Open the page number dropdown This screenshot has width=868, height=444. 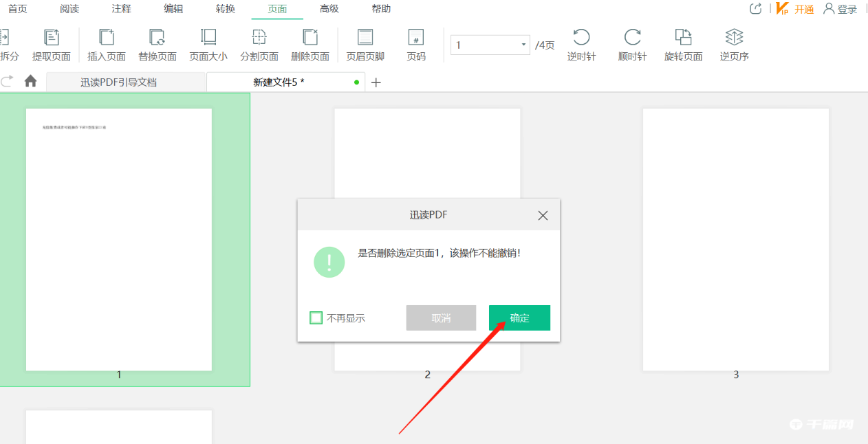(522, 44)
